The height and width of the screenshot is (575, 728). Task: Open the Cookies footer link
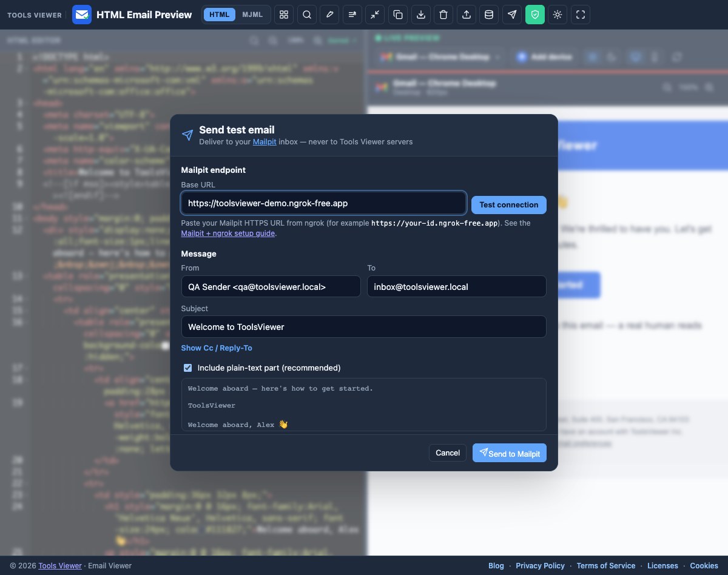point(704,565)
